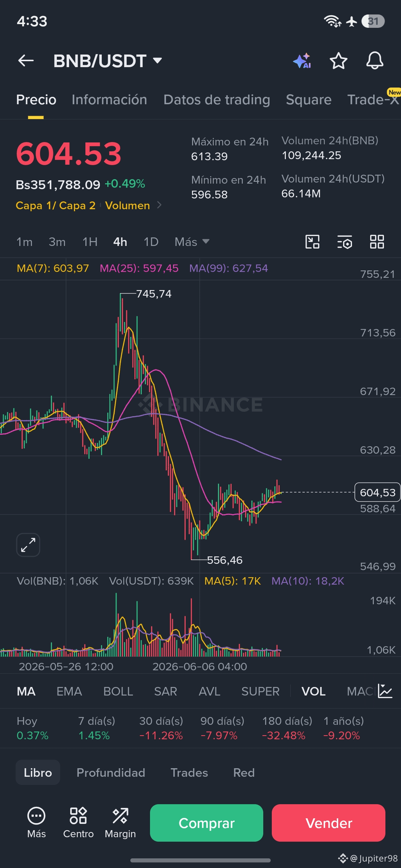Tap the 2026-06-06 04:00 date label
The width and height of the screenshot is (401, 868).
coord(199,667)
